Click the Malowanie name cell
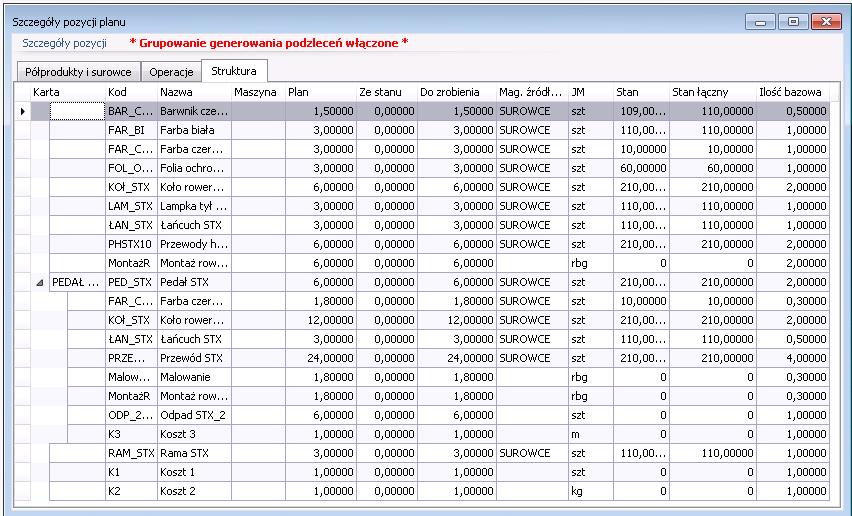 pyautogui.click(x=195, y=377)
